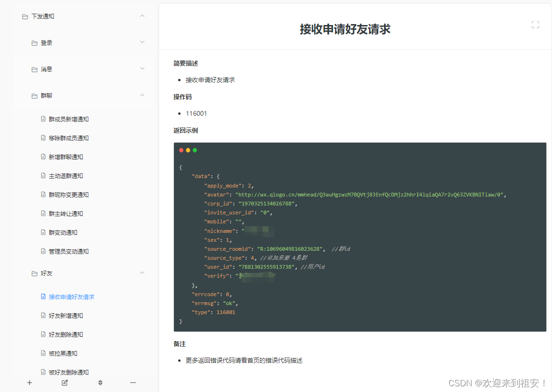Viewport: 552px width, 392px height.
Task: Open 群昵称变更通知 document
Action: 69,195
